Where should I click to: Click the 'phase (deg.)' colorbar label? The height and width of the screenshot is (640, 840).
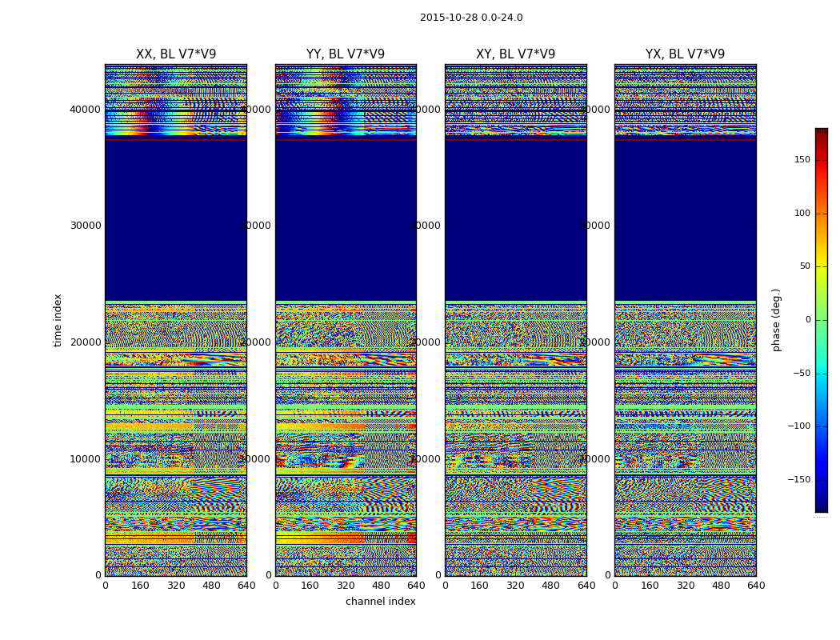[x=776, y=320]
